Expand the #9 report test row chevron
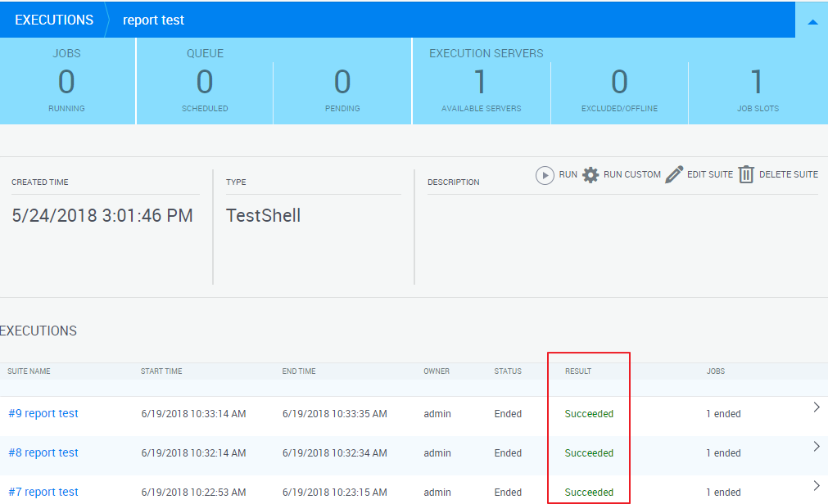This screenshot has width=828, height=504. pyautogui.click(x=816, y=407)
